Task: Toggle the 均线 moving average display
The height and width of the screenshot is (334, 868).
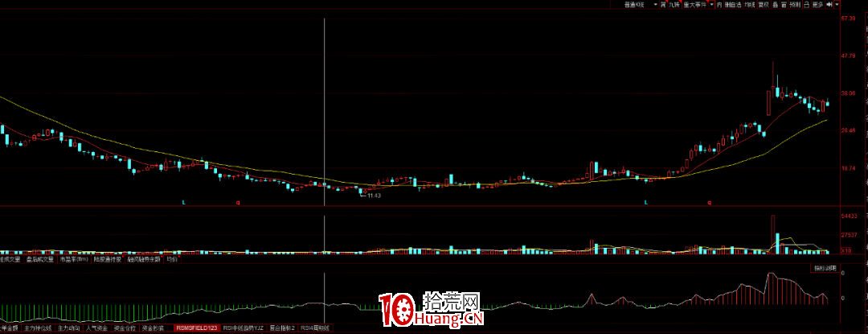Action: coord(750,5)
